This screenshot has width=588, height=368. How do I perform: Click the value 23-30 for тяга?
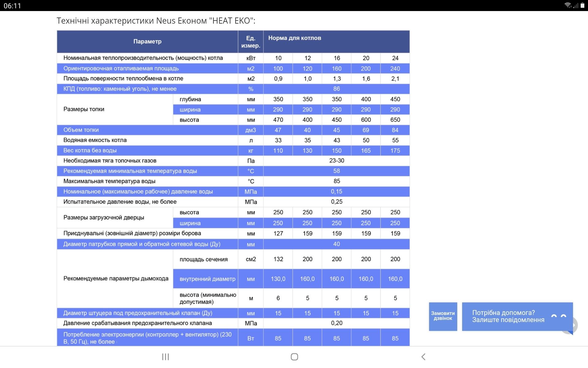(337, 161)
